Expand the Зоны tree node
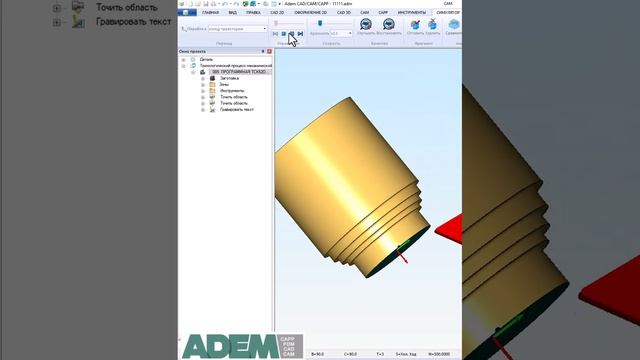Screen dimensions: 640x360 [x=203, y=84]
